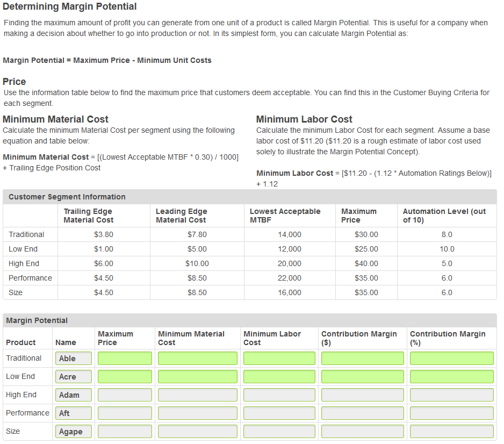
Task: Click the Margin Potential panel title
Action: pyautogui.click(x=37, y=320)
